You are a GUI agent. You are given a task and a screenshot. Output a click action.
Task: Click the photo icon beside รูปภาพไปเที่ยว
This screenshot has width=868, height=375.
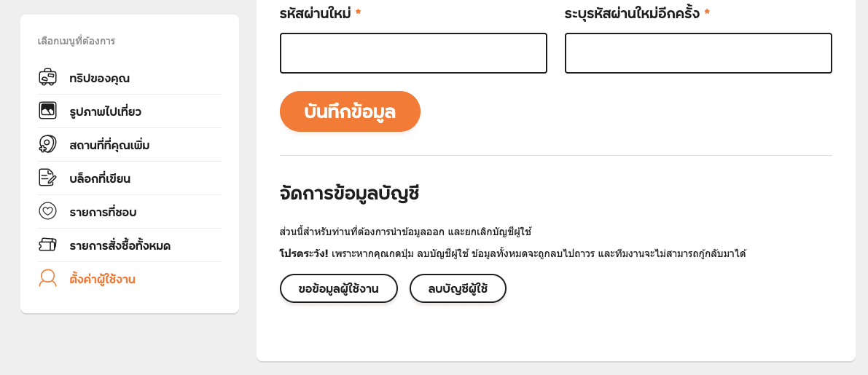47,111
